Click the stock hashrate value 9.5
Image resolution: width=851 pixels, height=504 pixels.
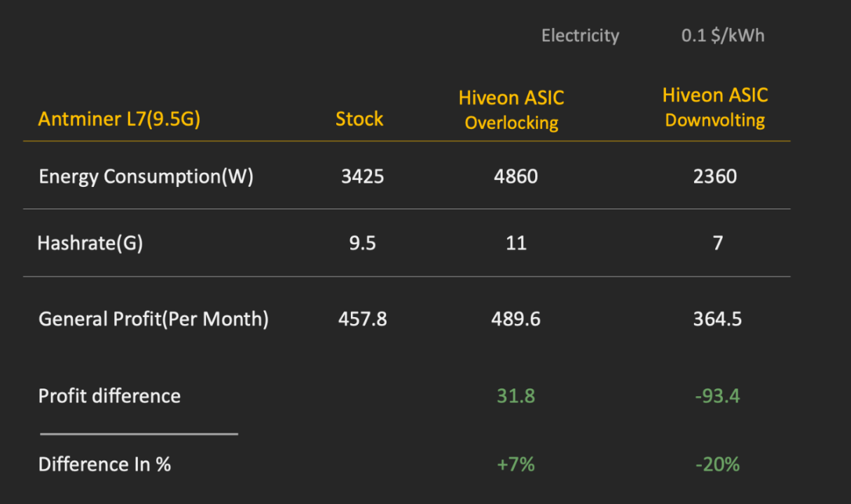pos(362,244)
